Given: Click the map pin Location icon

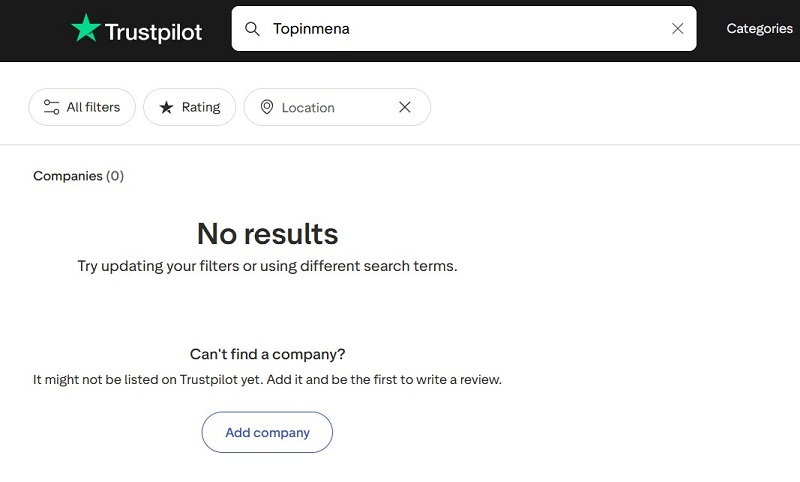Looking at the screenshot, I should [x=267, y=107].
